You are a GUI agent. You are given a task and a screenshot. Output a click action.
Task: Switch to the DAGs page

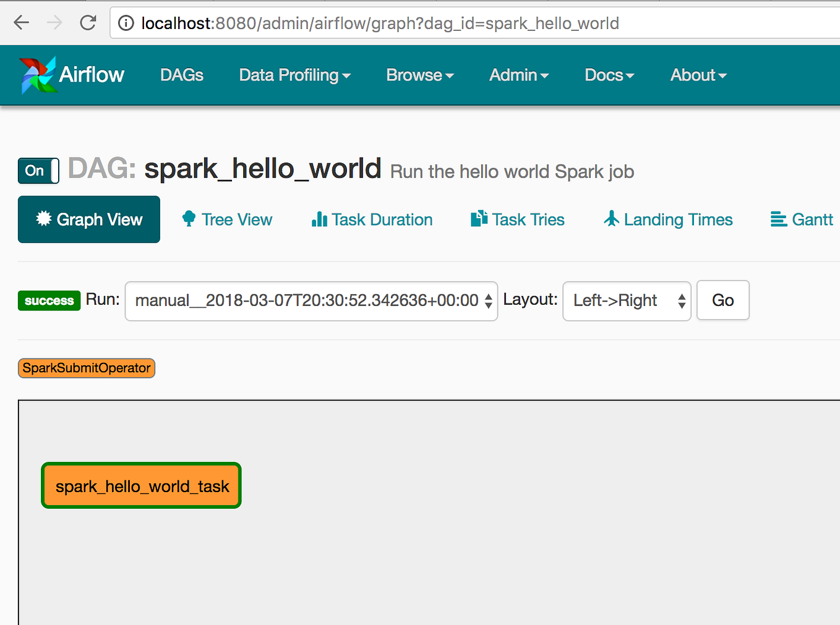(181, 75)
